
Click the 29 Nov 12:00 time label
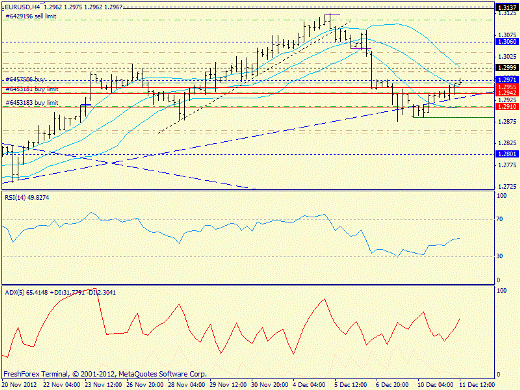coord(228,385)
